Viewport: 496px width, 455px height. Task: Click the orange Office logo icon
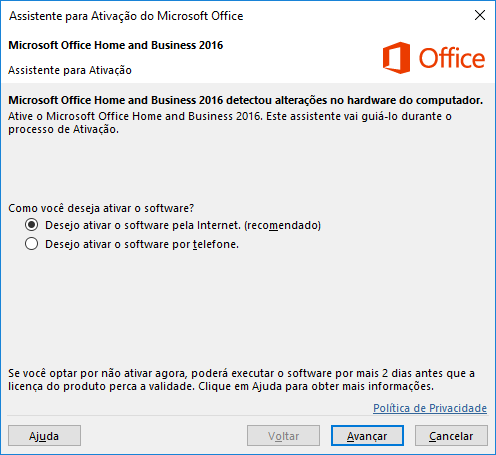(x=396, y=58)
